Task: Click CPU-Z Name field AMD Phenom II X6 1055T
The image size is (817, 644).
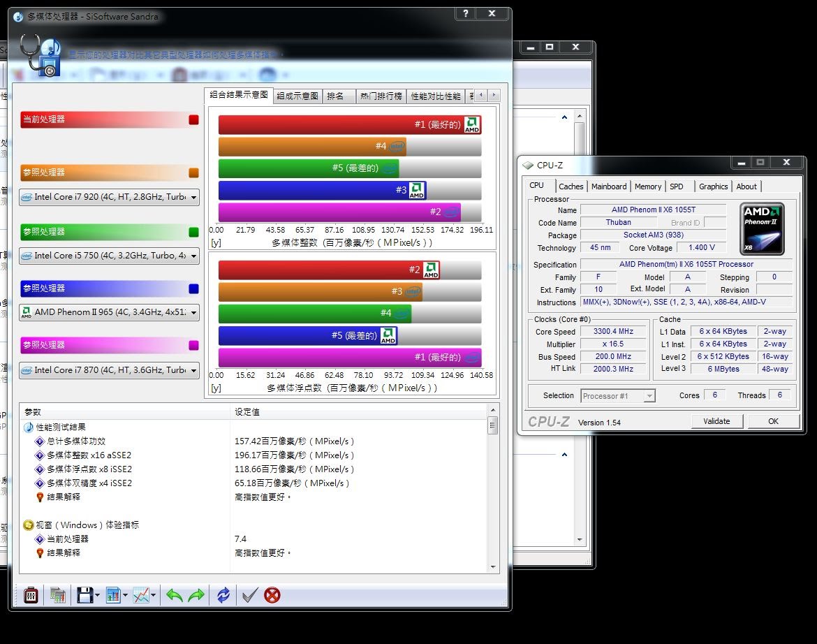Action: click(654, 210)
